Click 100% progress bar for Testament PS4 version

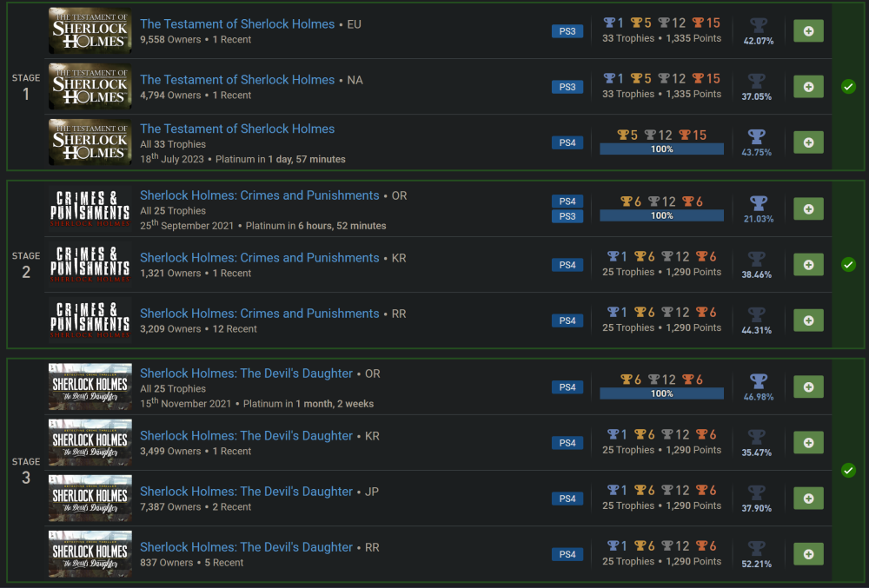(661, 149)
